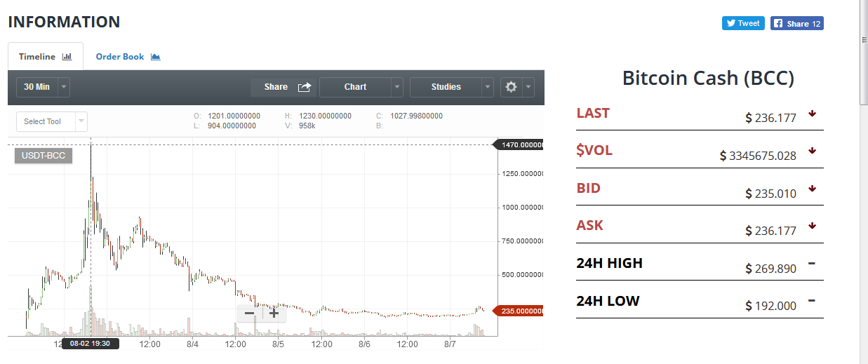Click the High value 1230.00000000

point(326,116)
